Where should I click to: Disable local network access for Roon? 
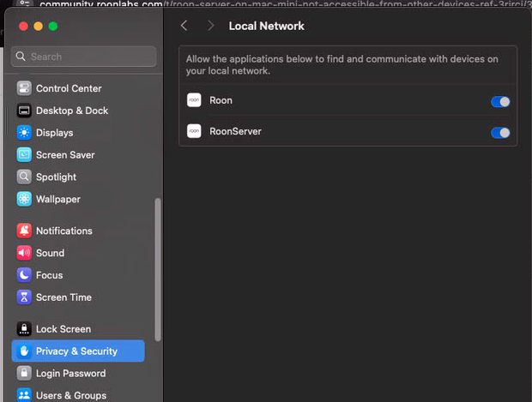click(499, 102)
